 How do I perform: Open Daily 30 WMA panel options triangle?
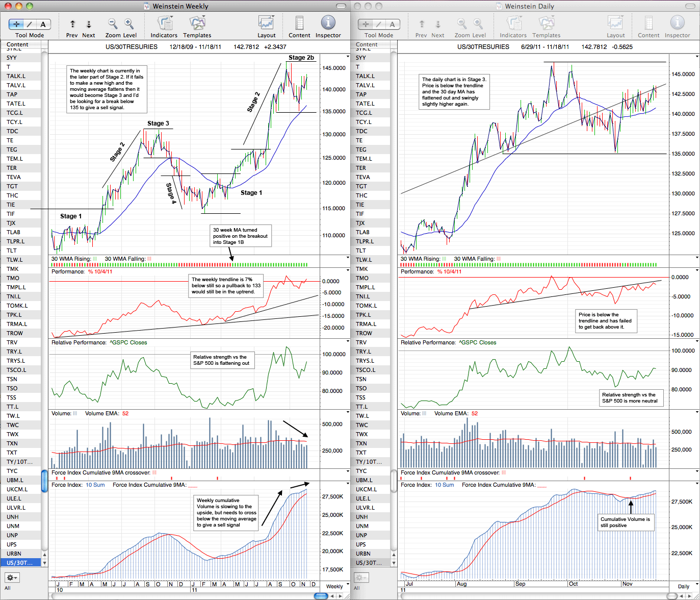coord(697,258)
